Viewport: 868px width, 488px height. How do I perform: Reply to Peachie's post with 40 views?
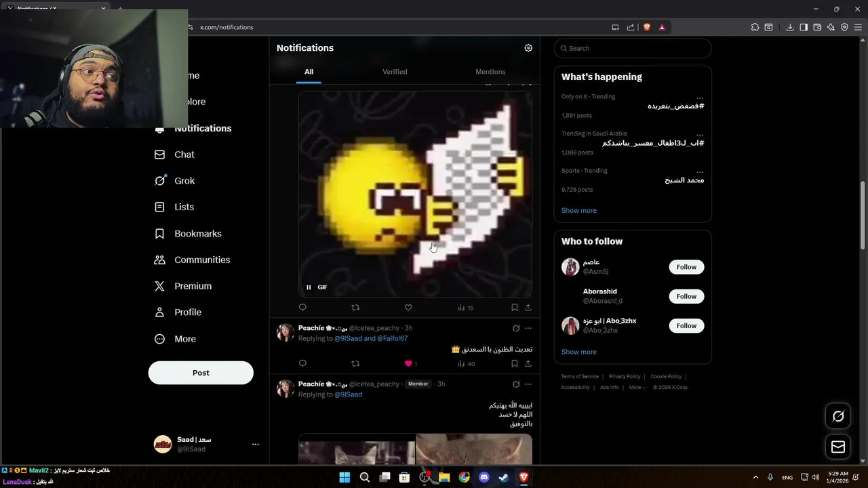coord(302,364)
